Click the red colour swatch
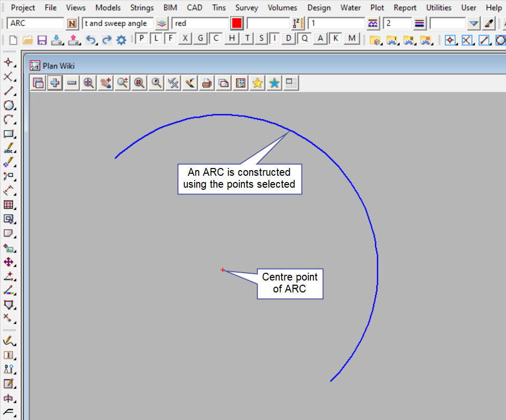506x420 pixels. 237,23
